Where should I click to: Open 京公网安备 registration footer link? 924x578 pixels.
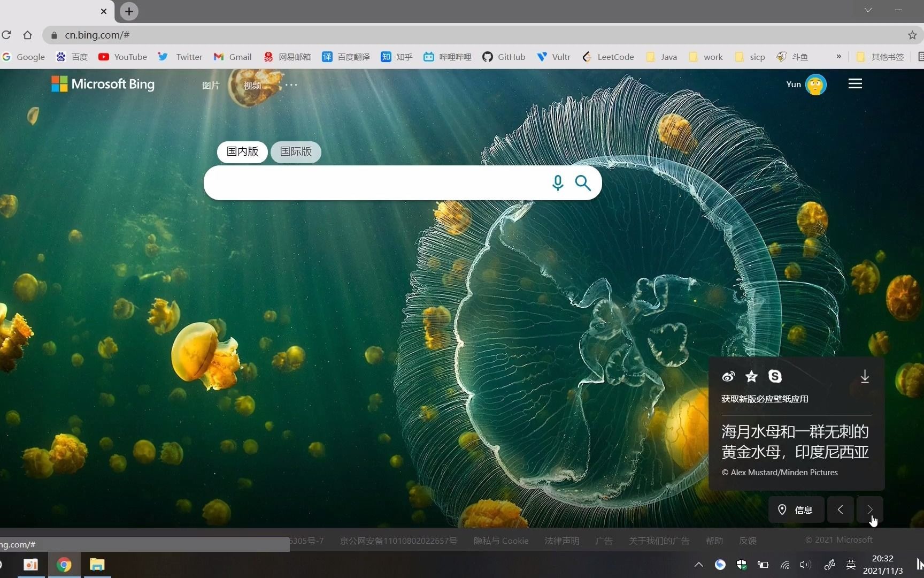click(x=398, y=541)
